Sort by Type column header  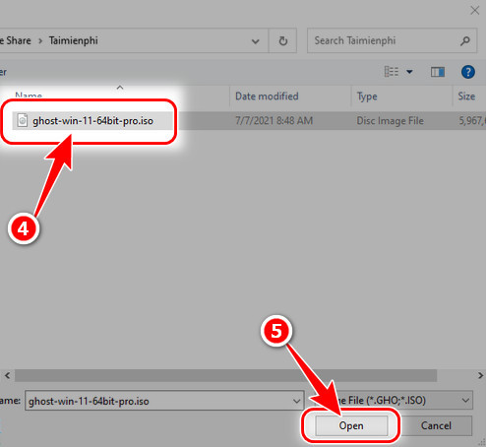click(x=367, y=96)
